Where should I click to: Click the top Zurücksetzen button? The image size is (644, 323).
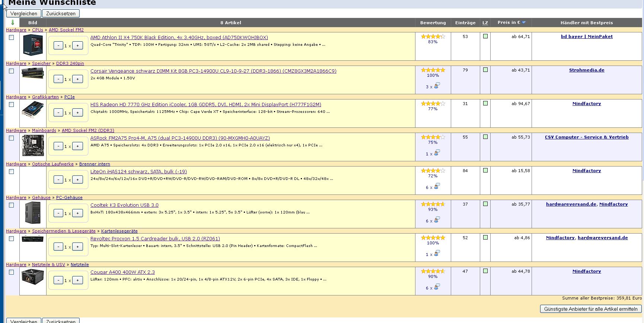tap(61, 13)
